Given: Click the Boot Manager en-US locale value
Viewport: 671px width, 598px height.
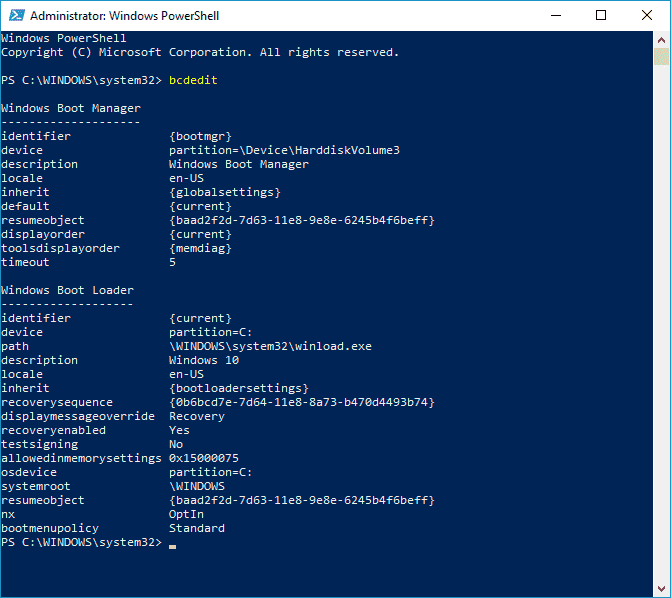Looking at the screenshot, I should tap(186, 178).
